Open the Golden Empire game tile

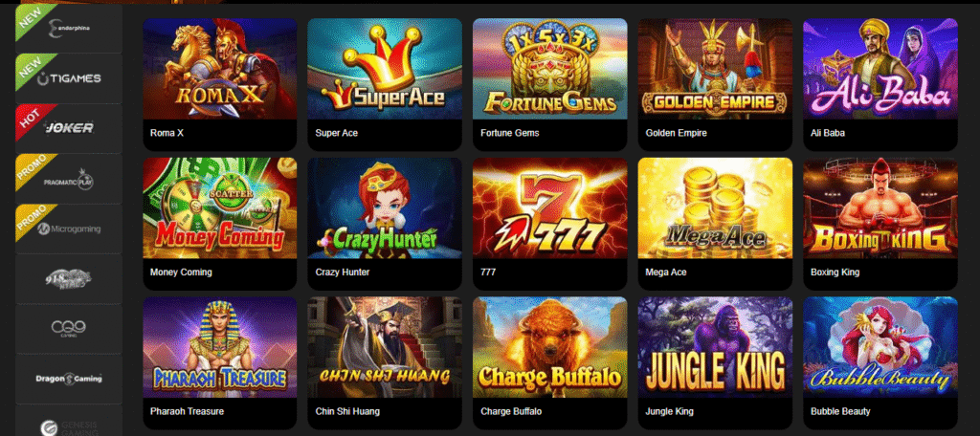coord(715,84)
